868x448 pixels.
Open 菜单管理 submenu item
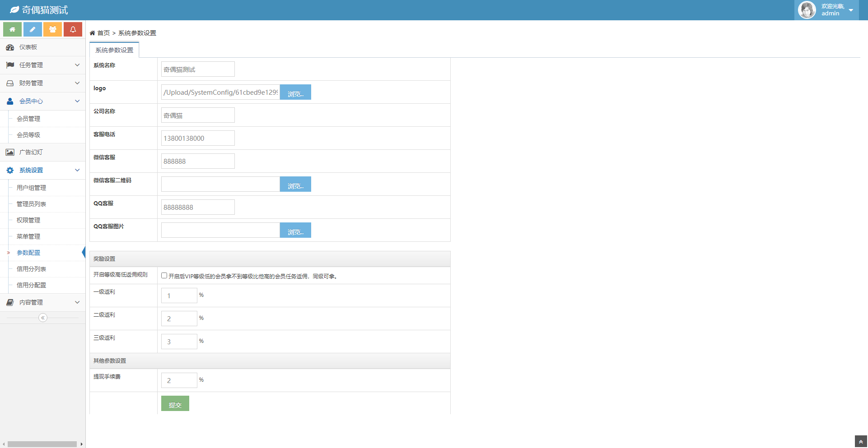tap(42, 236)
